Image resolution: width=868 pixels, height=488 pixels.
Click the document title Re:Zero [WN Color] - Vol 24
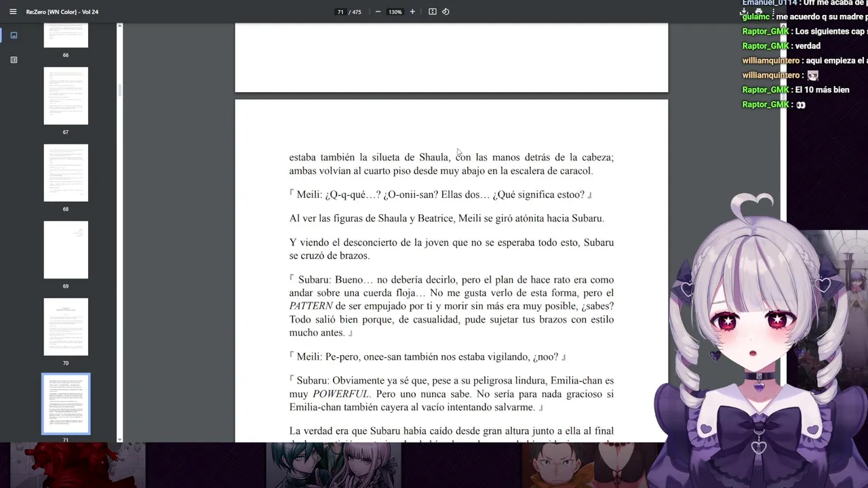(x=62, y=12)
